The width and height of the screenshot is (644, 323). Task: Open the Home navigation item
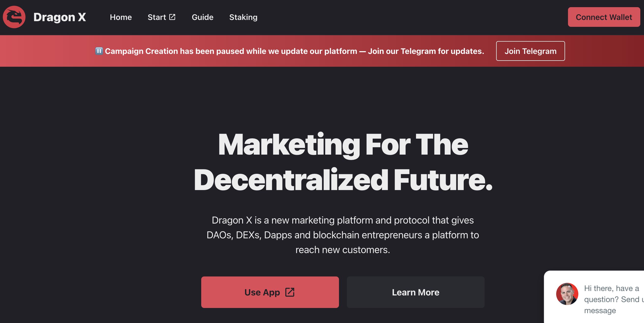(121, 17)
